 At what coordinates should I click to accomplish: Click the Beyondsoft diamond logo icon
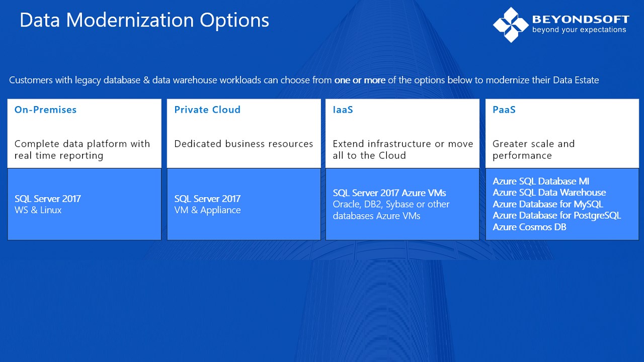[511, 24]
